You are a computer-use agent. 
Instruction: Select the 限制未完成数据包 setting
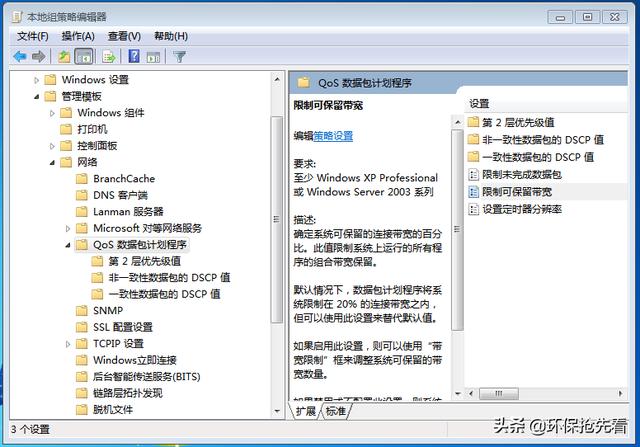pos(522,174)
